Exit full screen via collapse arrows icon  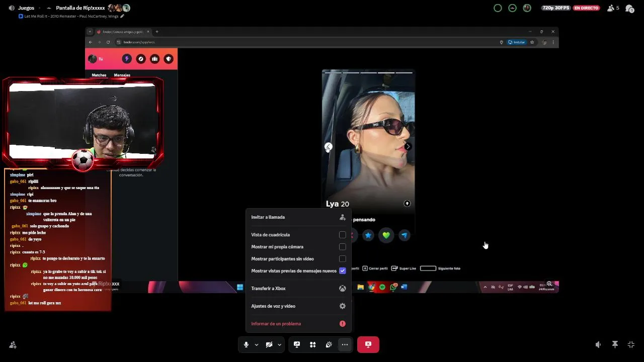coord(631,344)
